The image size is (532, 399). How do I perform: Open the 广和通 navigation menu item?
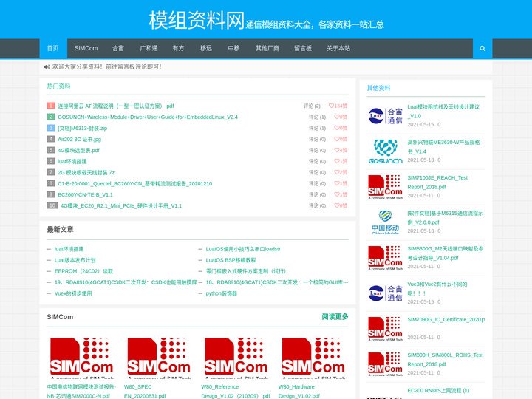(149, 49)
